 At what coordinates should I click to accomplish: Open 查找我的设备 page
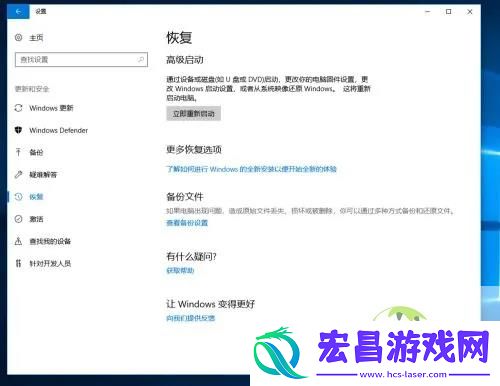coord(50,241)
